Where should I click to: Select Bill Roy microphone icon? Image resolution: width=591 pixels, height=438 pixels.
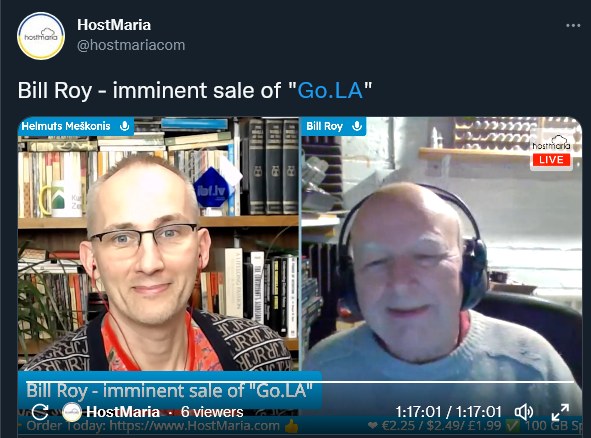pyautogui.click(x=357, y=126)
